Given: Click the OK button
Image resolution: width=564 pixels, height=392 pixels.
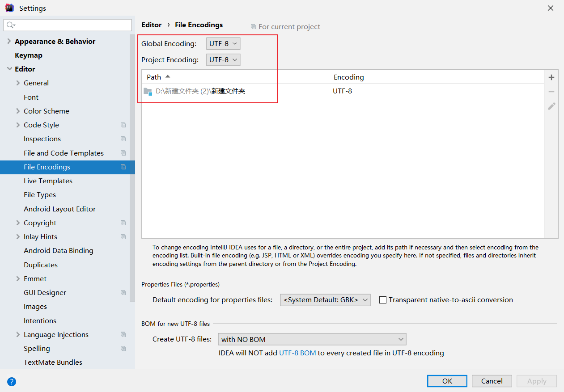Looking at the screenshot, I should [x=447, y=381].
